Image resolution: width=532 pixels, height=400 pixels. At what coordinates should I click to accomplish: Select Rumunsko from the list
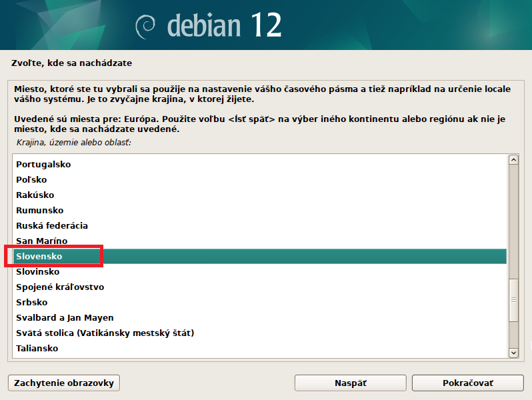(37, 210)
